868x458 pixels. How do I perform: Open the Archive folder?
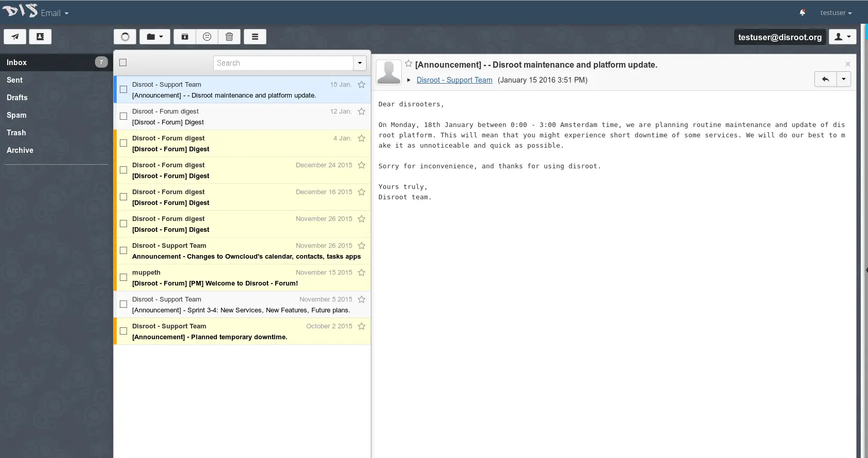(x=56, y=150)
